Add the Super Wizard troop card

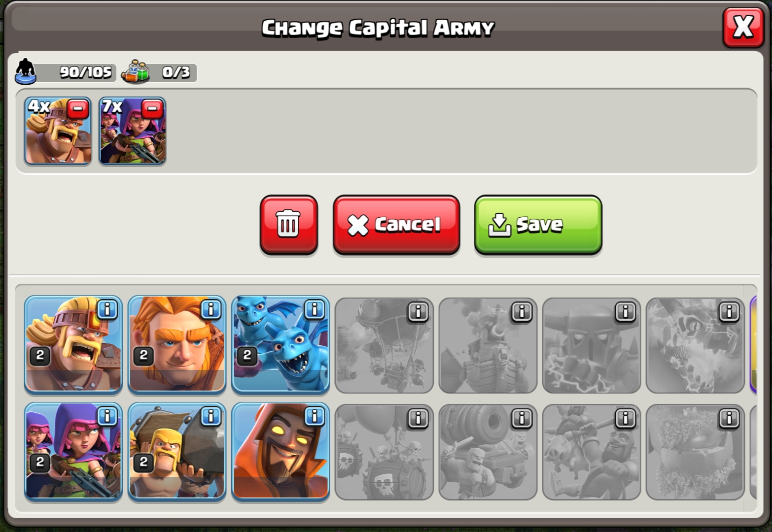pyautogui.click(x=280, y=452)
